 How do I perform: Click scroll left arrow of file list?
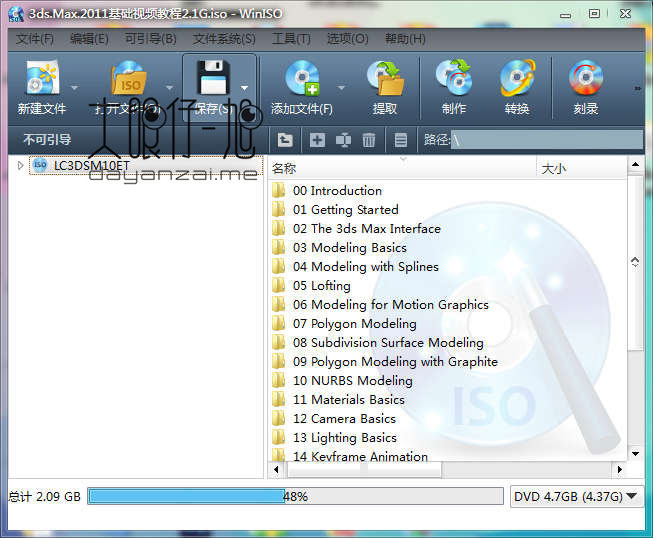pos(276,469)
